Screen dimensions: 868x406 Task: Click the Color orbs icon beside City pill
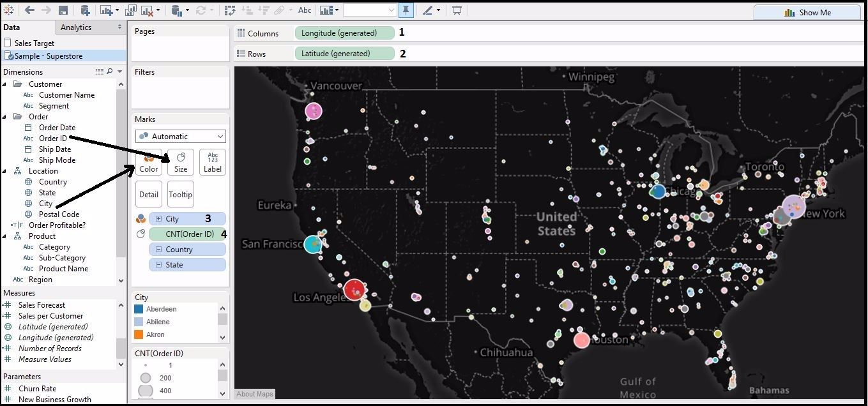click(x=141, y=218)
